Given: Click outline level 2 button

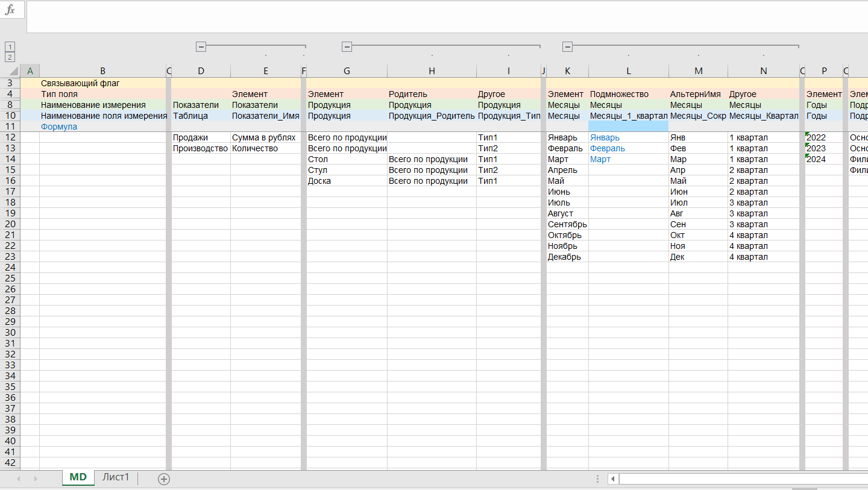Looking at the screenshot, I should click(10, 57).
